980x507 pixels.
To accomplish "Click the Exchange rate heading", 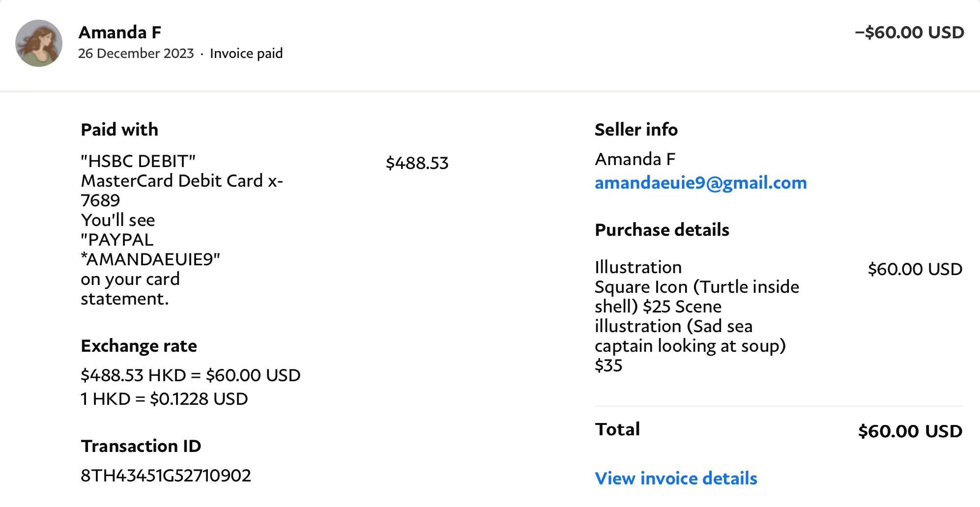I will (x=139, y=346).
